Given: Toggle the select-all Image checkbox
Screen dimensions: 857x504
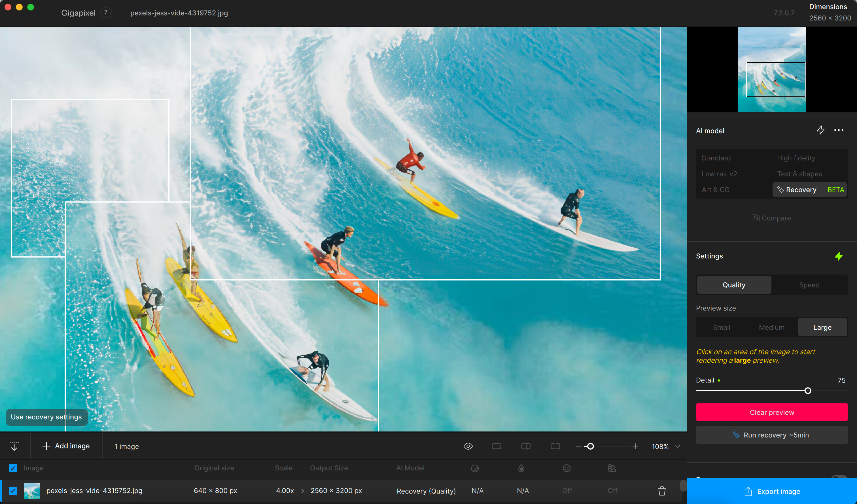Looking at the screenshot, I should coord(13,468).
